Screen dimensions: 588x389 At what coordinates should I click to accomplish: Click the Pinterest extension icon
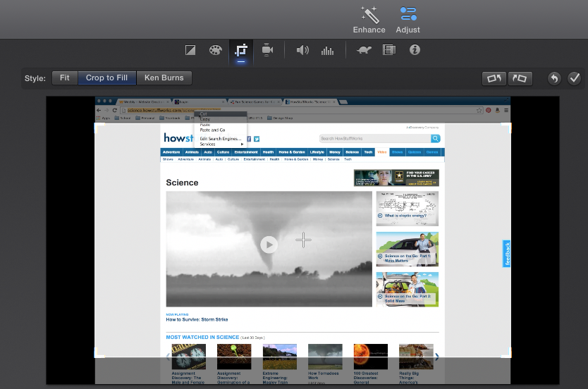coord(489,110)
